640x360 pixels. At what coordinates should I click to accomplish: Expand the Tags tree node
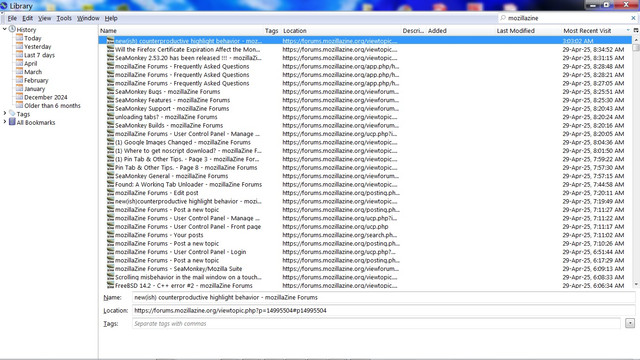coord(4,113)
